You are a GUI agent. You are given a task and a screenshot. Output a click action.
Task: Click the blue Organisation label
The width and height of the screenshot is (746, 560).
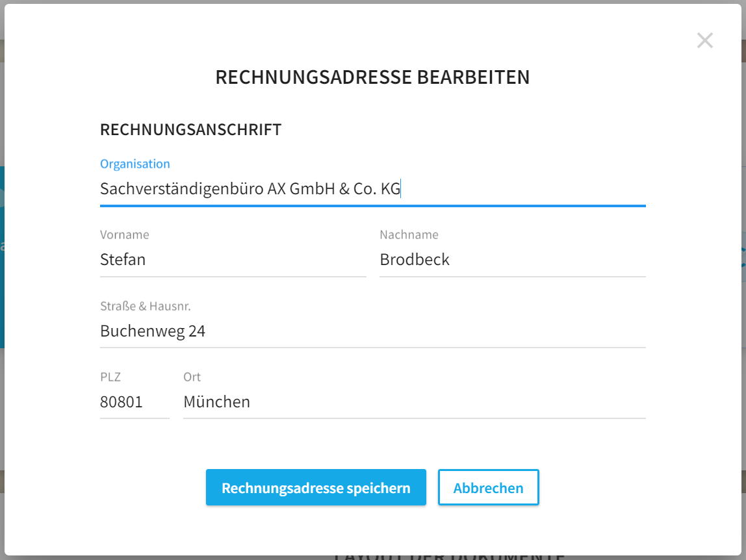[135, 164]
